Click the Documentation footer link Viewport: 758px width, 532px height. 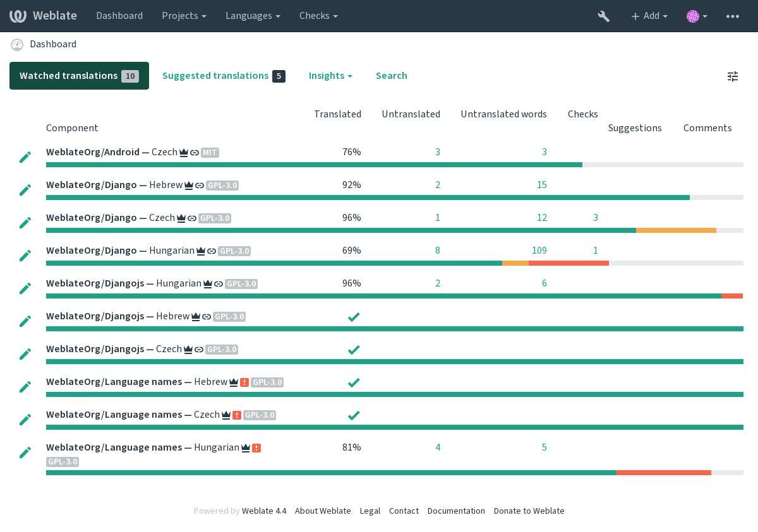tap(456, 511)
